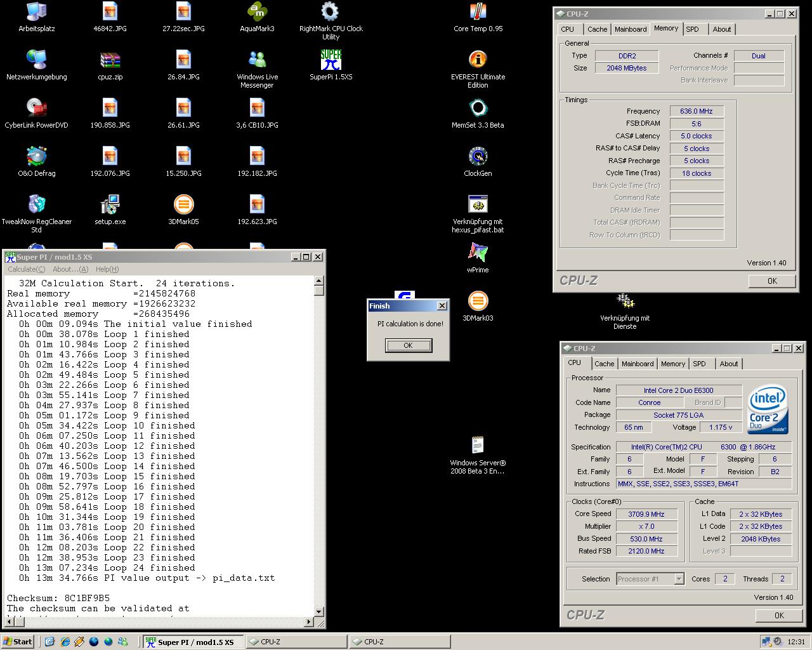This screenshot has width=812, height=650.
Task: Open About tab in top CPU-Z window
Action: [x=722, y=29]
